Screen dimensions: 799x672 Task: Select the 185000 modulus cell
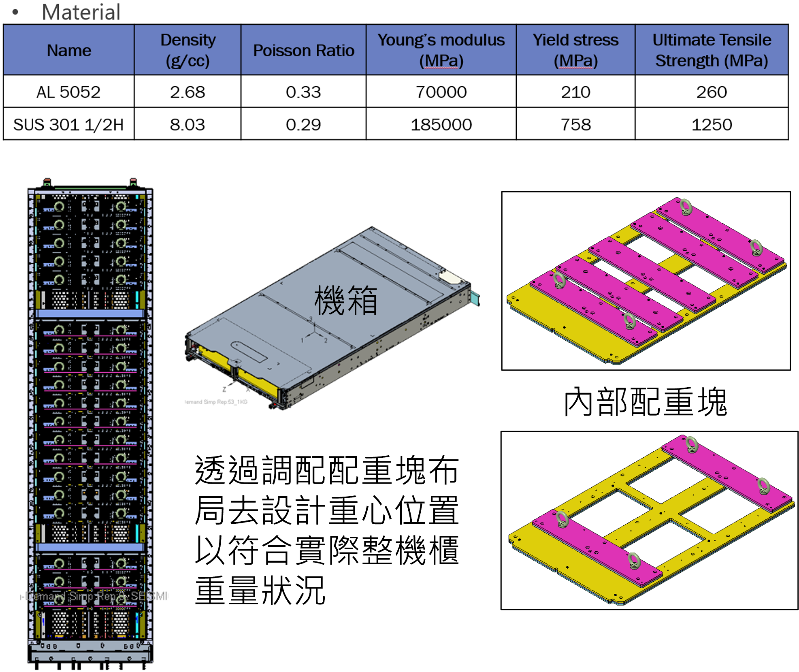tap(441, 124)
